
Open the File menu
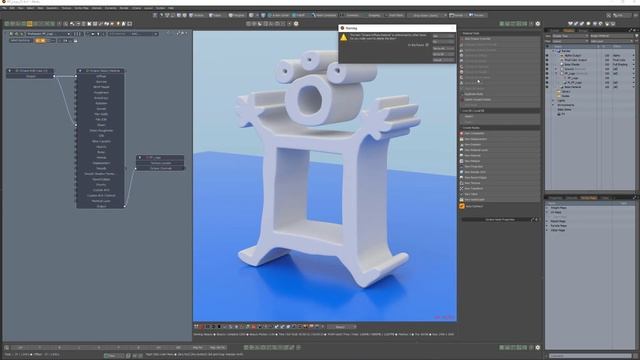click(4, 8)
